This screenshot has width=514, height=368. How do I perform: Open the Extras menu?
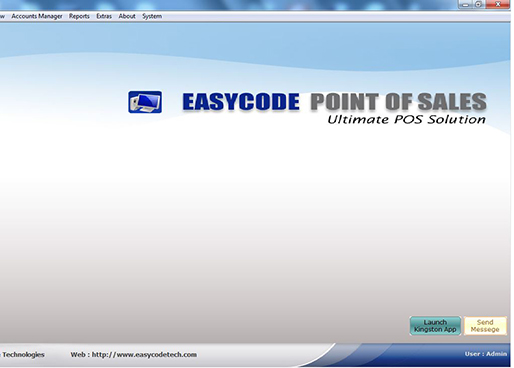pos(104,16)
